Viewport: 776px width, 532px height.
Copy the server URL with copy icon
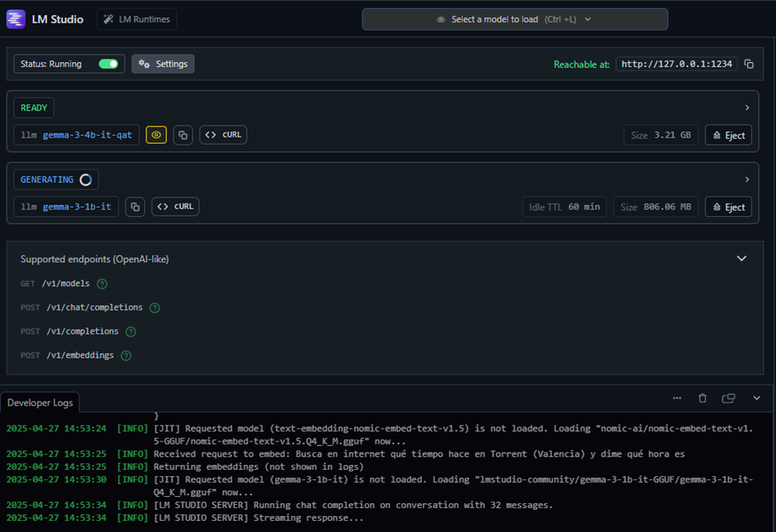tap(749, 64)
